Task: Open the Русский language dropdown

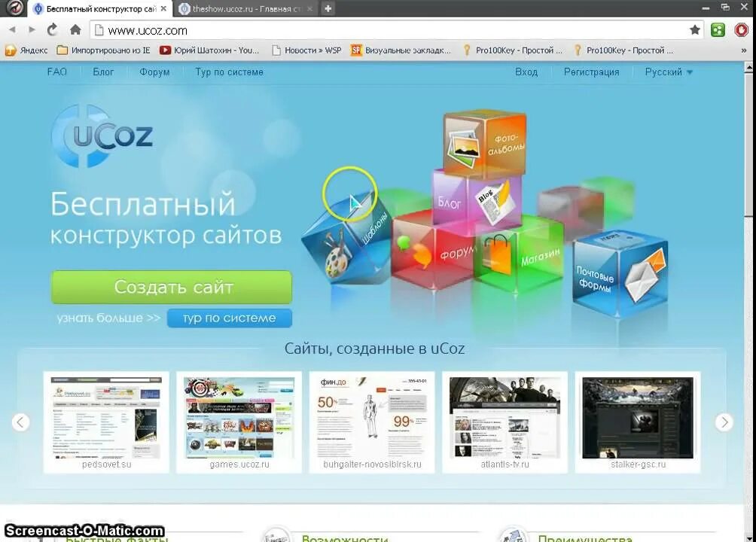Action: click(669, 72)
